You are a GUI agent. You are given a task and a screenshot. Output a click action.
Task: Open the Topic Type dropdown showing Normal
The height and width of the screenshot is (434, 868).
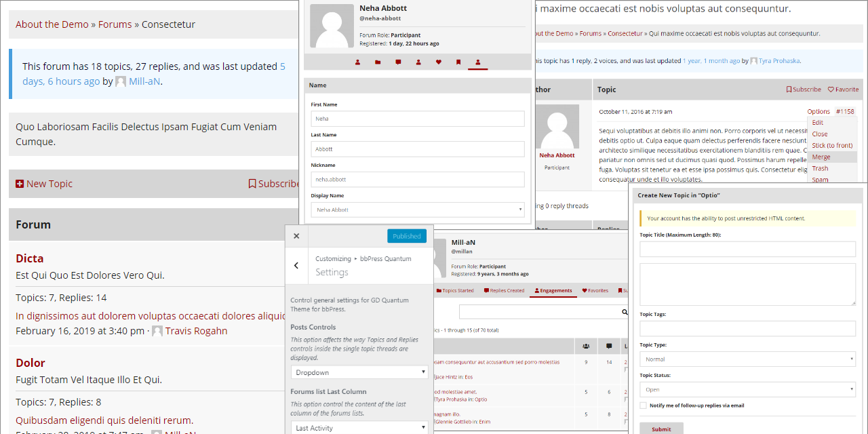[x=747, y=359]
